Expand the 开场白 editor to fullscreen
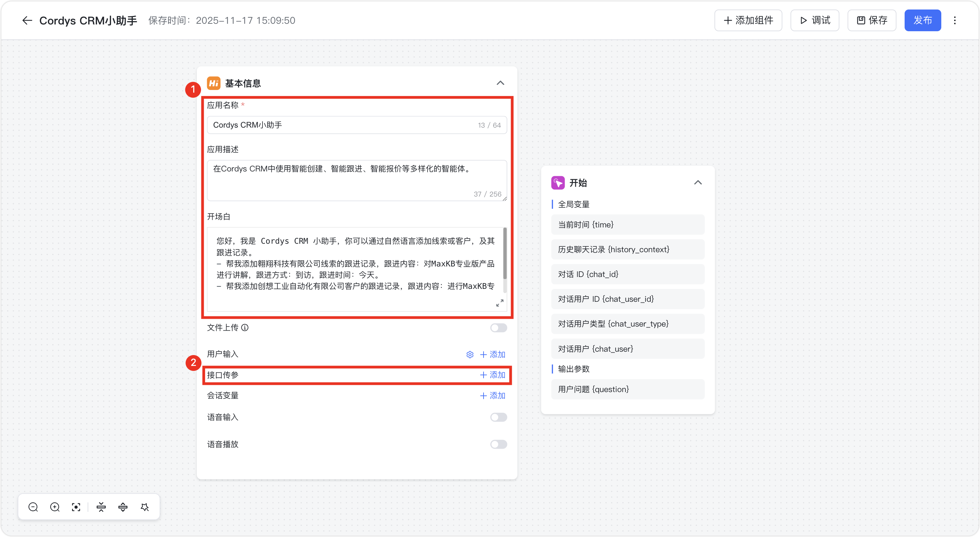The image size is (980, 537). click(x=500, y=303)
